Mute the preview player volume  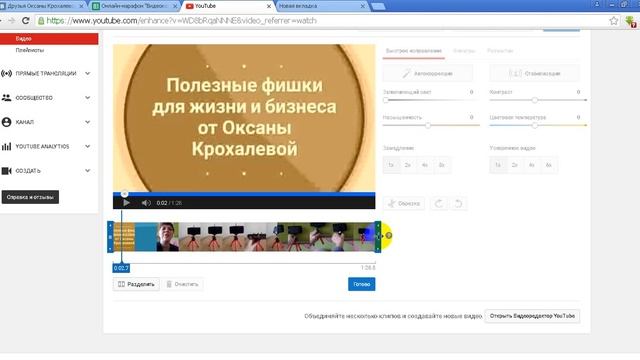pos(146,203)
